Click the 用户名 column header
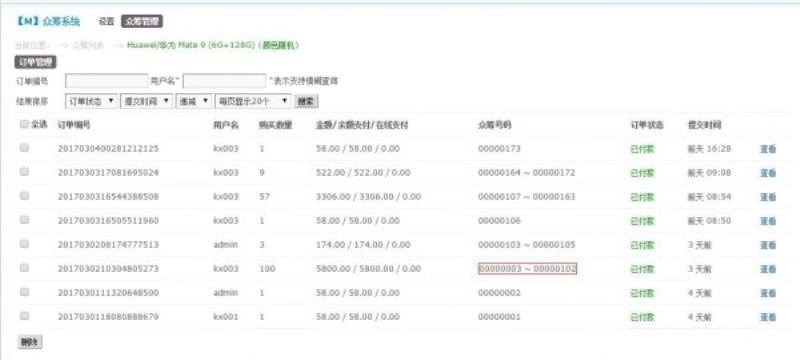 click(226, 125)
